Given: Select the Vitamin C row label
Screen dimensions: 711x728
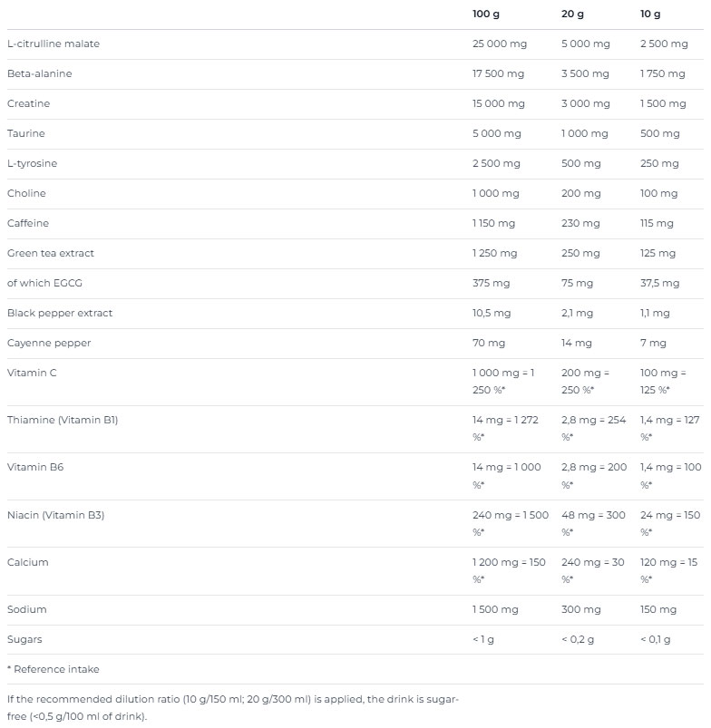Looking at the screenshot, I should [x=32, y=373].
